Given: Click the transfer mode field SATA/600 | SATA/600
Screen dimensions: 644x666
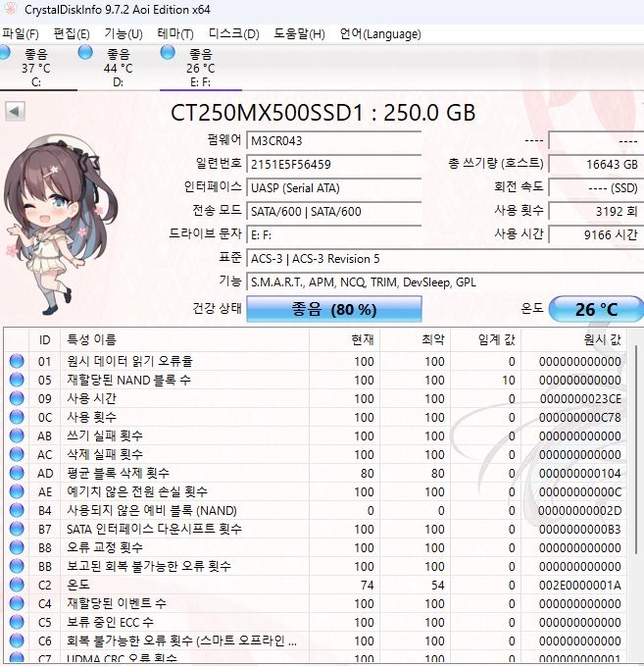Looking at the screenshot, I should tap(334, 211).
